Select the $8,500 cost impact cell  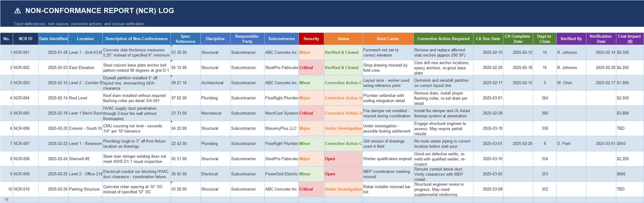coord(630,52)
